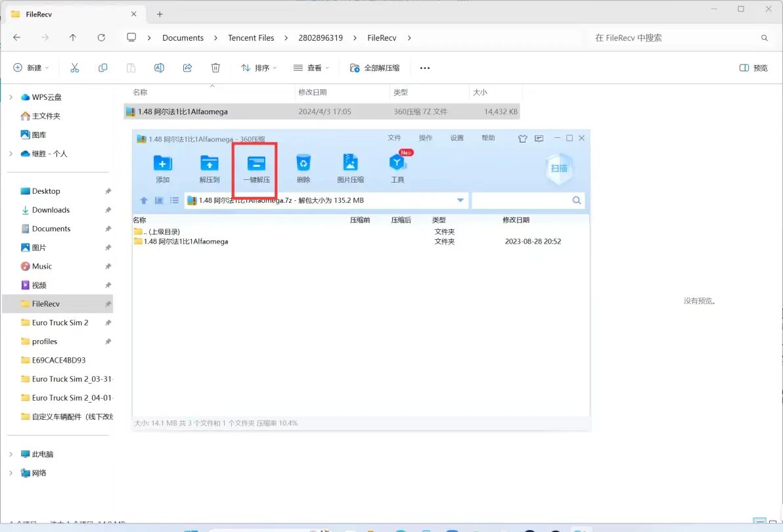
Task: Click the Rename icon in Explorer toolbar
Action: [x=159, y=68]
